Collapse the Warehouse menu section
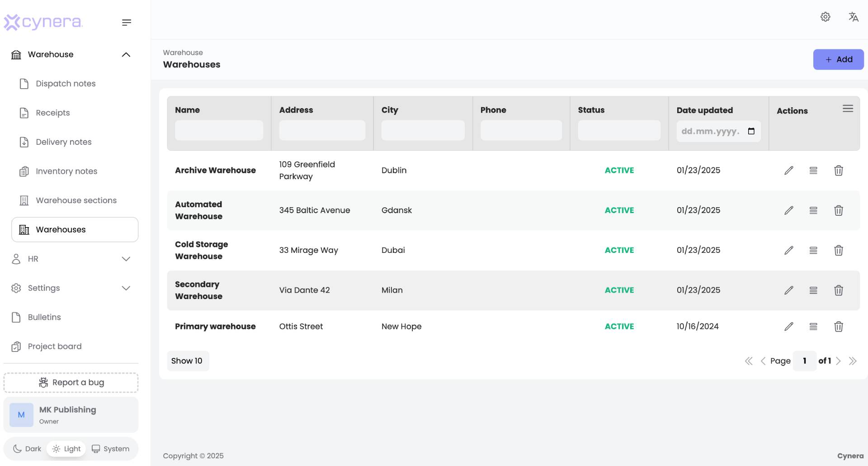Viewport: 868px width, 466px height. pyautogui.click(x=71, y=54)
